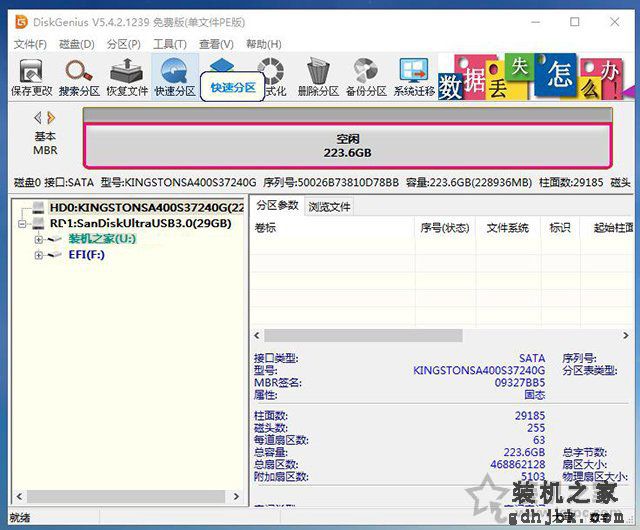Screen dimensions: 640x530
Task: Click the ID (标识) column header
Action: [560, 227]
